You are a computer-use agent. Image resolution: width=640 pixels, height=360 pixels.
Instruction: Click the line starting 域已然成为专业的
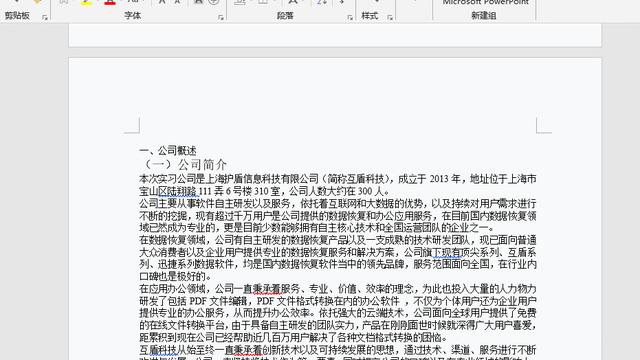[x=317, y=227]
